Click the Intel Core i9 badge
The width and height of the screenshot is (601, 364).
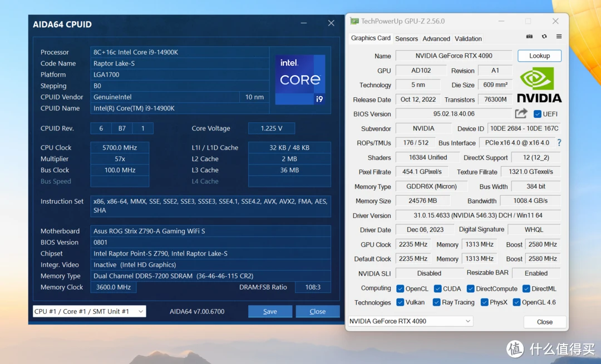pyautogui.click(x=300, y=79)
